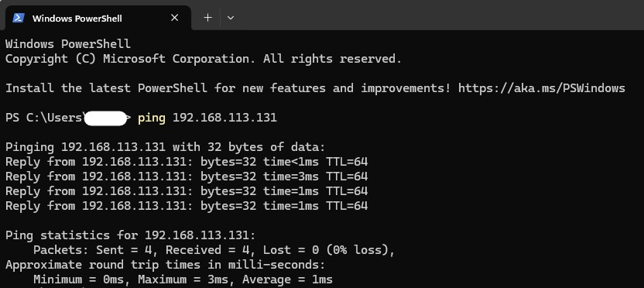The image size is (644, 288).
Task: Select the Windows PowerShell tab title
Action: point(77,19)
